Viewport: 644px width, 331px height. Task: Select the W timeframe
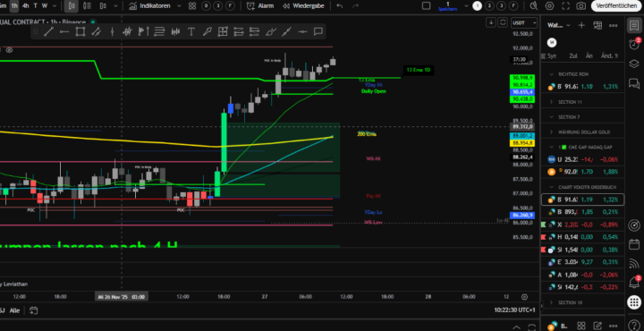(x=45, y=5)
